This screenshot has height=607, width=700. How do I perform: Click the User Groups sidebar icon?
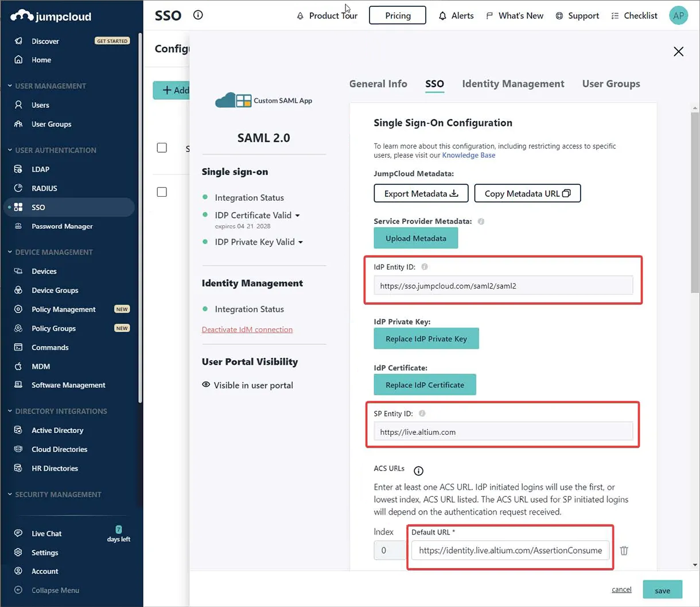point(18,124)
